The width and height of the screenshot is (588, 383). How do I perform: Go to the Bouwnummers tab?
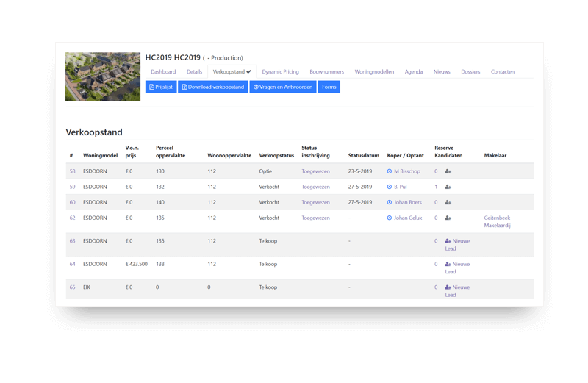pos(326,71)
